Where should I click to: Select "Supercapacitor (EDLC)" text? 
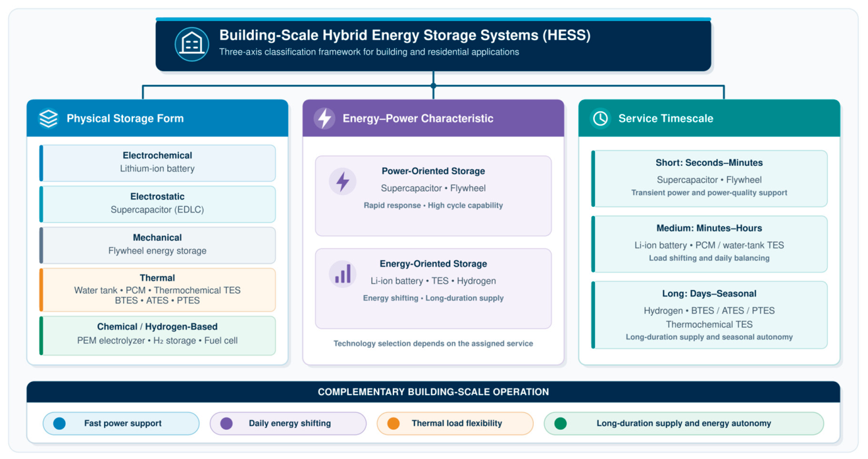point(157,209)
